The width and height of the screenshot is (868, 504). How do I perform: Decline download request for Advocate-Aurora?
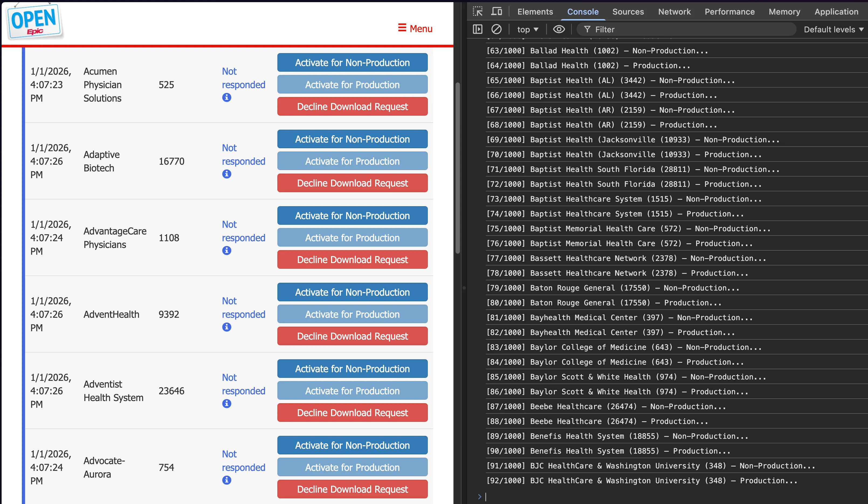coord(352,489)
